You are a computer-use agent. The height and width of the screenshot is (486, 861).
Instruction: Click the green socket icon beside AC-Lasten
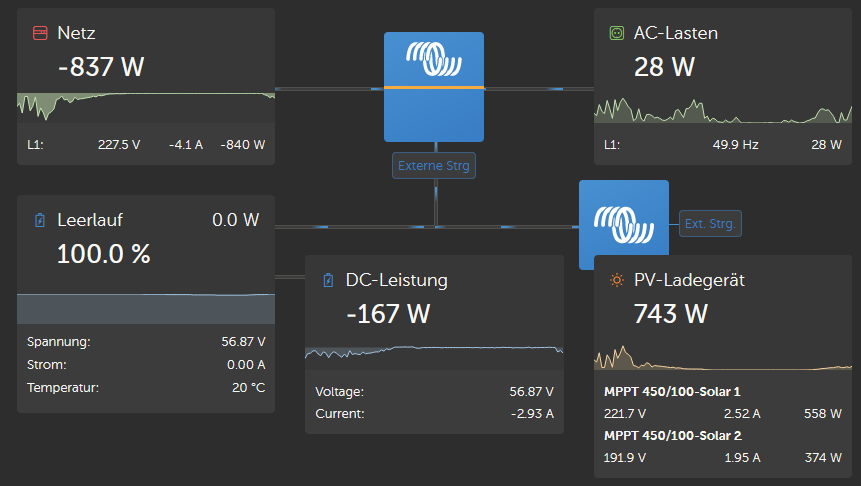click(616, 33)
